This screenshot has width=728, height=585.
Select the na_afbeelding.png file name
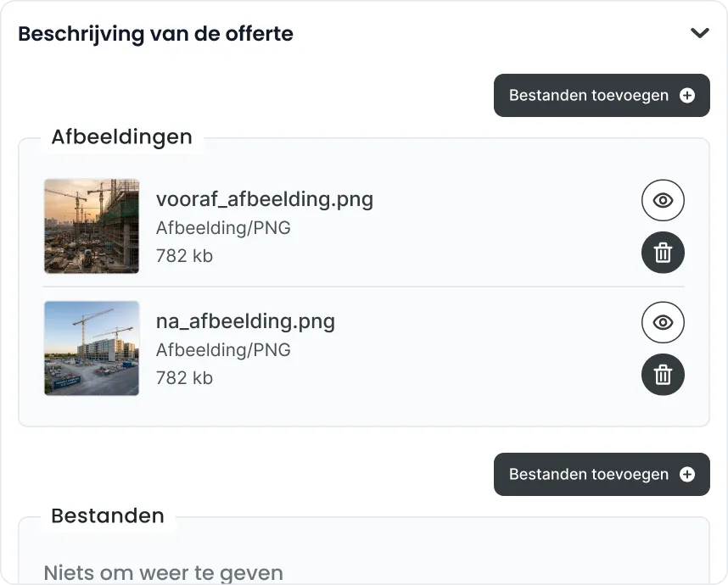pyautogui.click(x=245, y=321)
